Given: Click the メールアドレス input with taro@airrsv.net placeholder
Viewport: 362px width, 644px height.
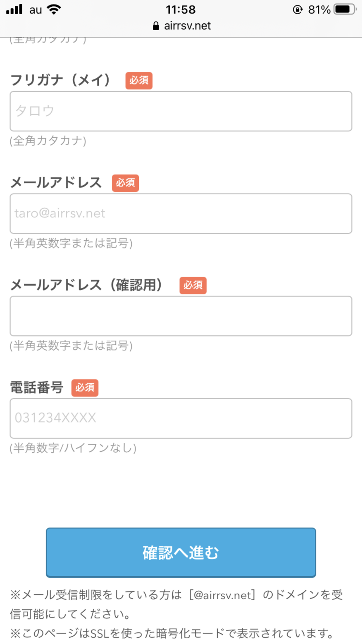Looking at the screenshot, I should coord(181,214).
